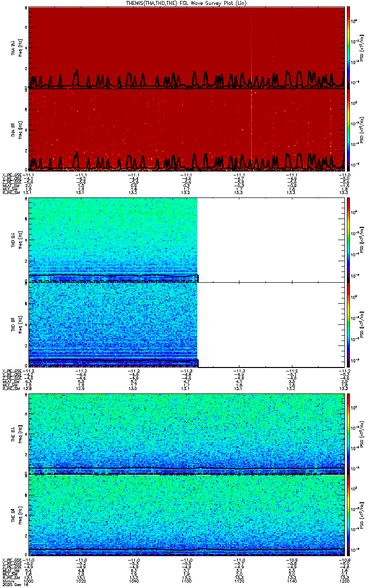This screenshot has width=368, height=588.
Task: Click the 1120 time tick label
Action: pos(239,581)
